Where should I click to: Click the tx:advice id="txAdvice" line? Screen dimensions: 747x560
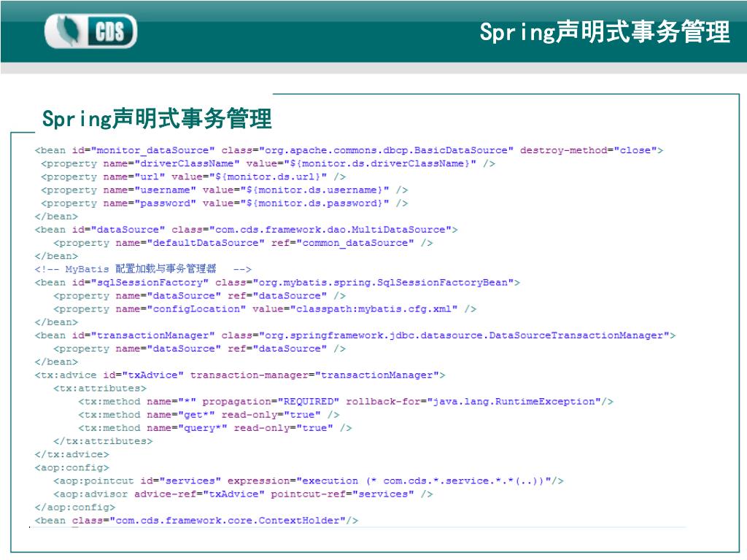pyautogui.click(x=240, y=376)
